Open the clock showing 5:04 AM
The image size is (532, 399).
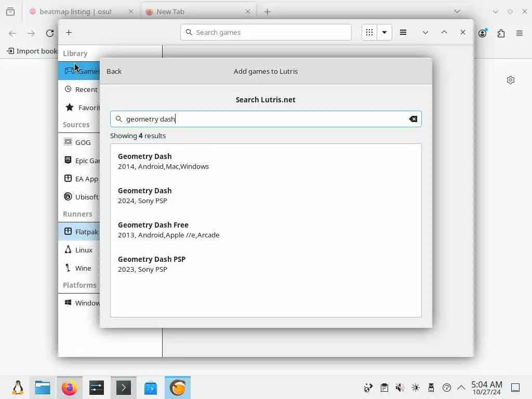pos(486,388)
